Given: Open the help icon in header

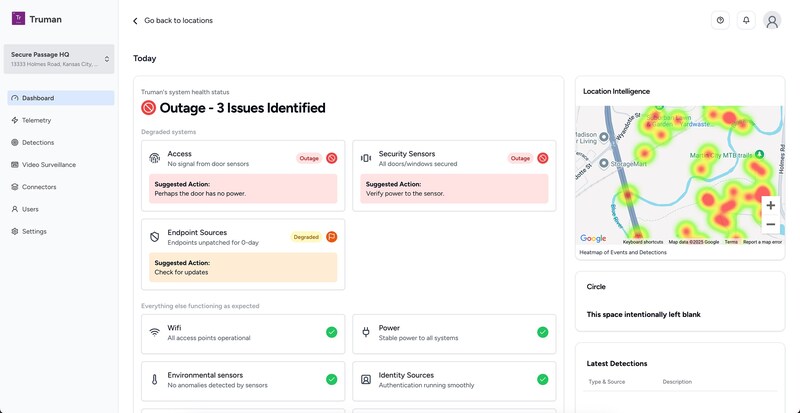Looking at the screenshot, I should (x=720, y=20).
